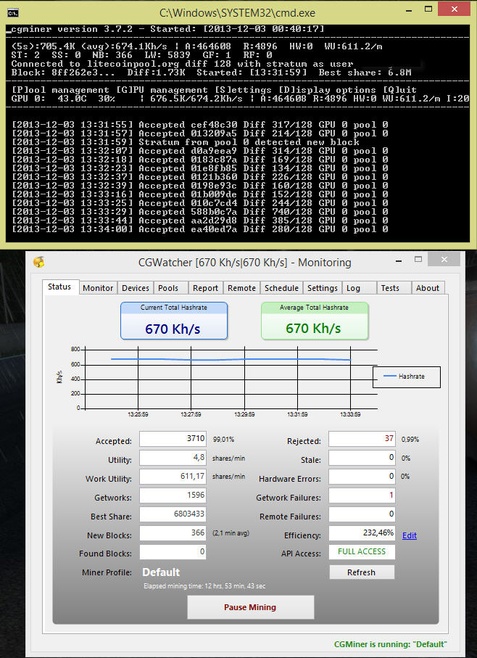Click the log line Accepted cef48c30
This screenshot has height=658, width=477.
200,125
